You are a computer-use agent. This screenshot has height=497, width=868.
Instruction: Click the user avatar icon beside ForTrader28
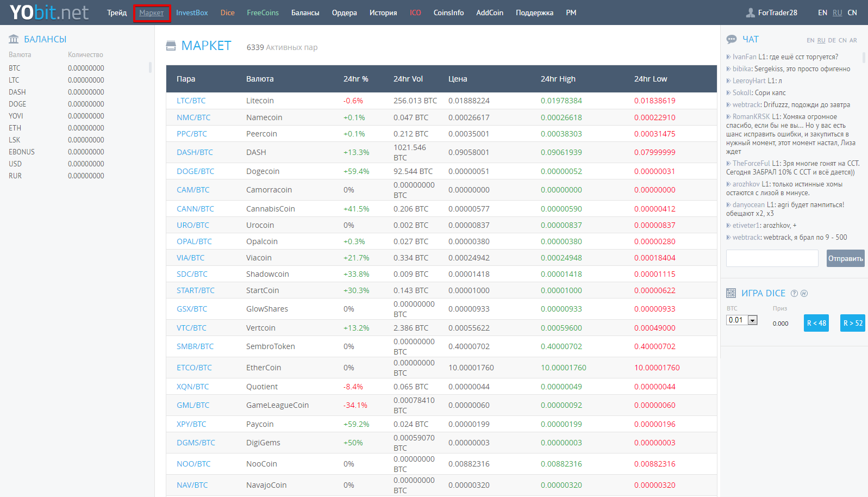[751, 13]
